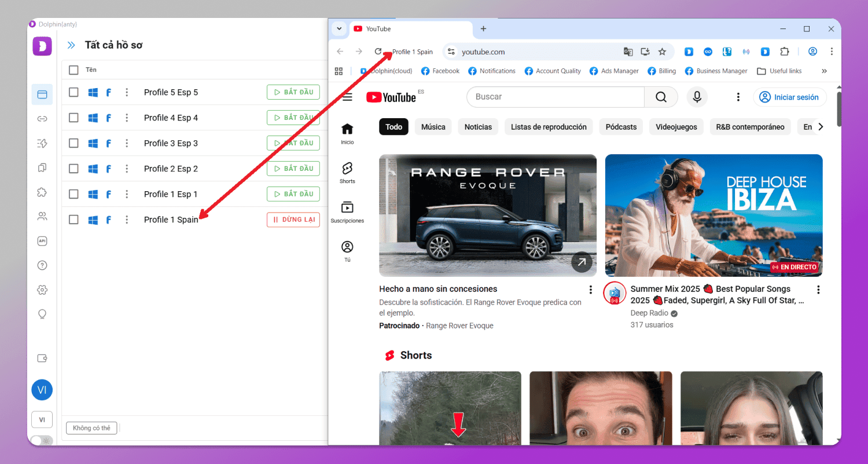Open the Chrome tab search dropdown arrow
The image size is (868, 464).
click(x=340, y=28)
